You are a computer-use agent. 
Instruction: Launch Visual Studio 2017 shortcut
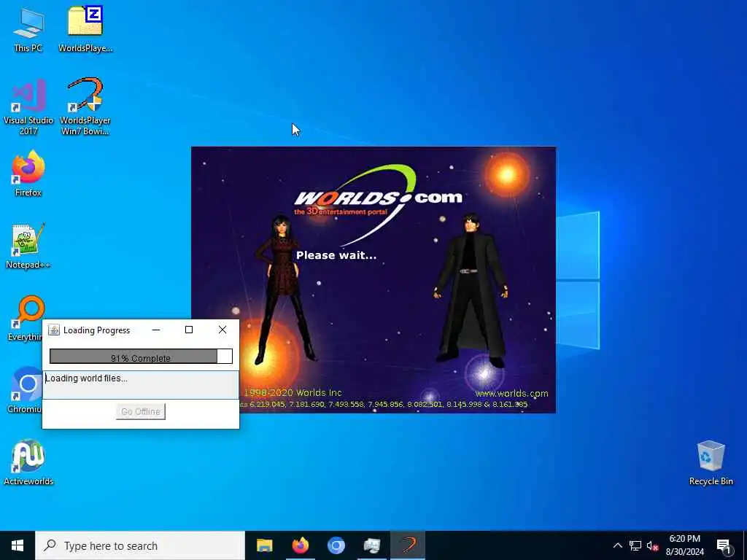pos(28,107)
